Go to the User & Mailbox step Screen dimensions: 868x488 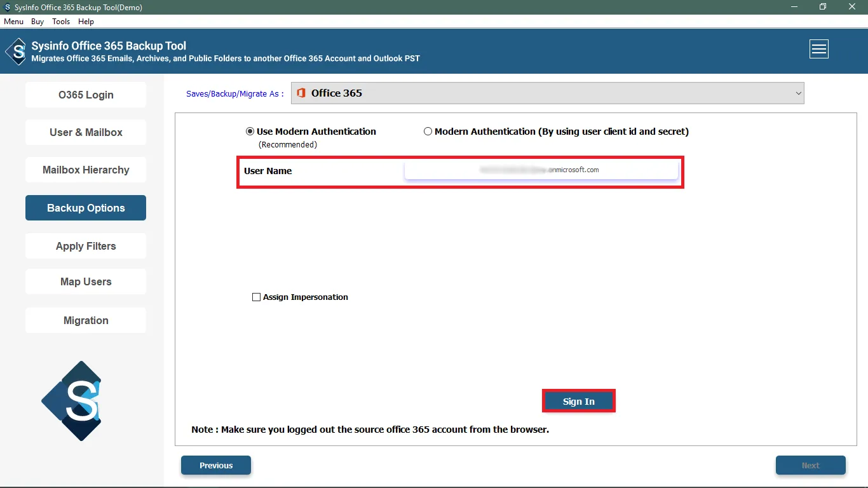pyautogui.click(x=86, y=132)
